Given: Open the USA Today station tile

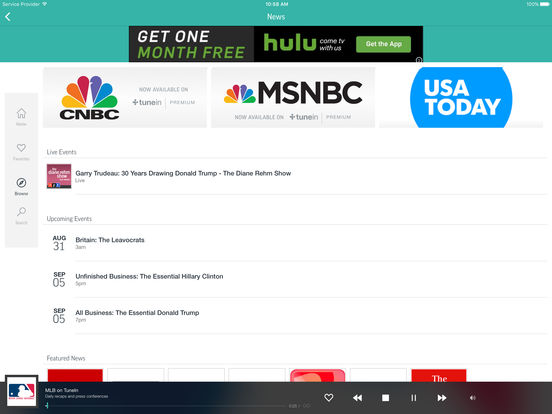Looking at the screenshot, I should click(x=461, y=98).
